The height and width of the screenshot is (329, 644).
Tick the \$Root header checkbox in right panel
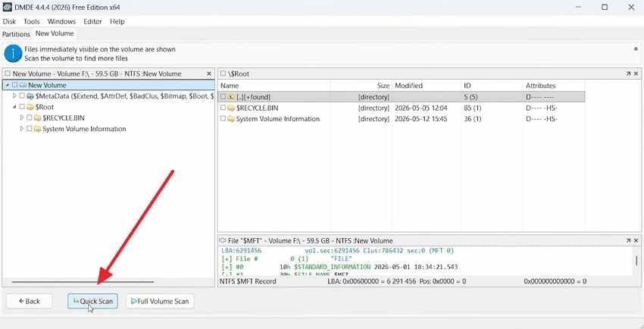click(x=224, y=74)
